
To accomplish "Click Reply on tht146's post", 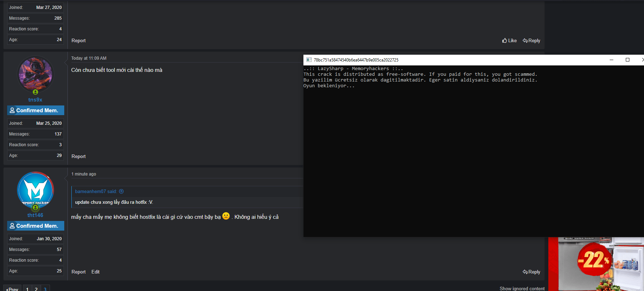I will coord(532,272).
